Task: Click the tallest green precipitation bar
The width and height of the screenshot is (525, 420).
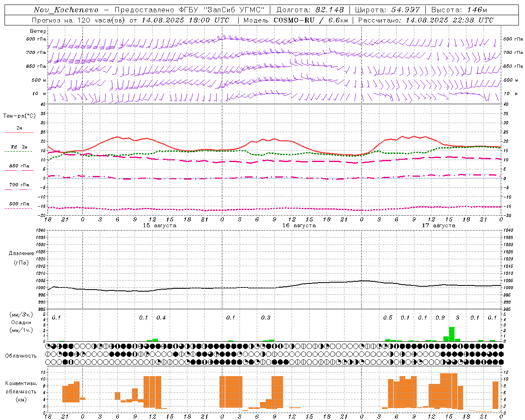Action: (452, 334)
